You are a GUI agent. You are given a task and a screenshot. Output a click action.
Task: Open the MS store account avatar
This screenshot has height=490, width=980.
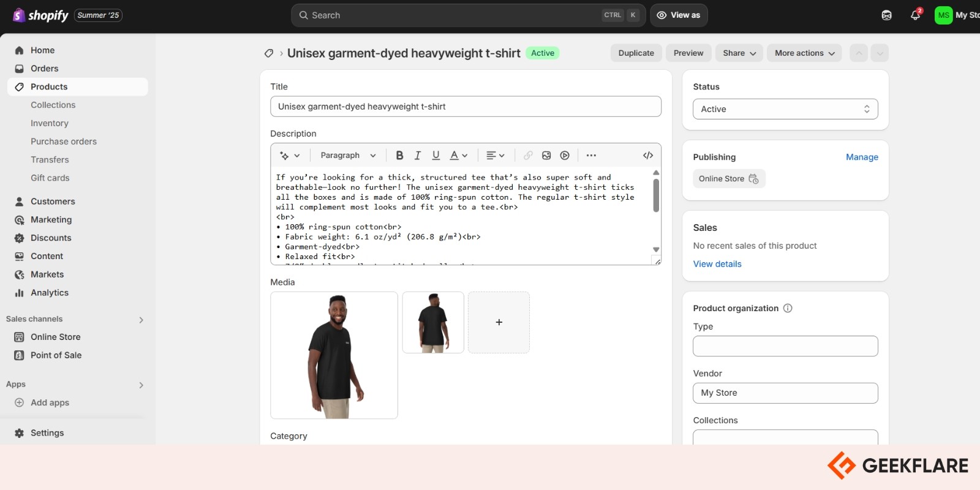(x=943, y=15)
